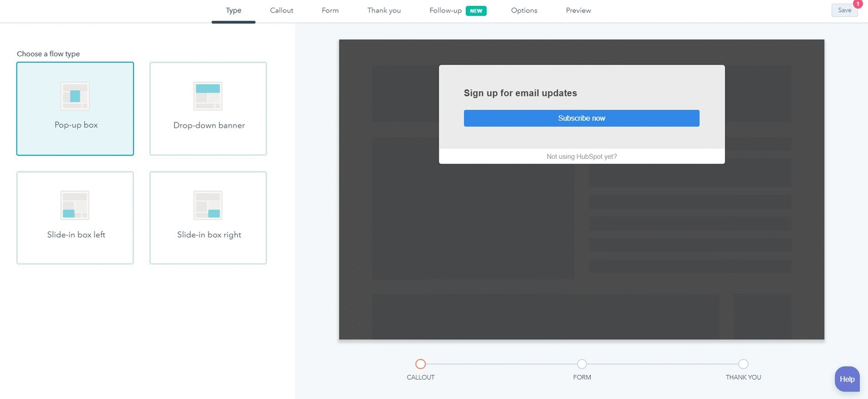
Task: Switch to the Form tab
Action: point(330,11)
